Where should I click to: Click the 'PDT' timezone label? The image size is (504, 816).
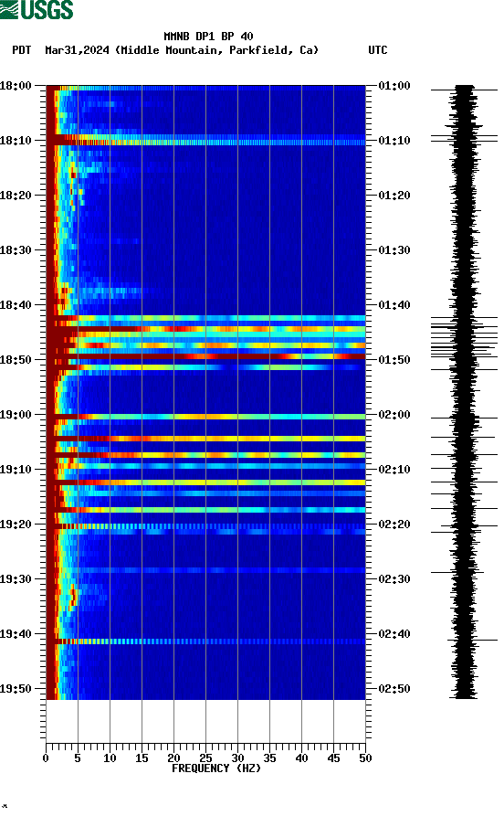(x=21, y=50)
